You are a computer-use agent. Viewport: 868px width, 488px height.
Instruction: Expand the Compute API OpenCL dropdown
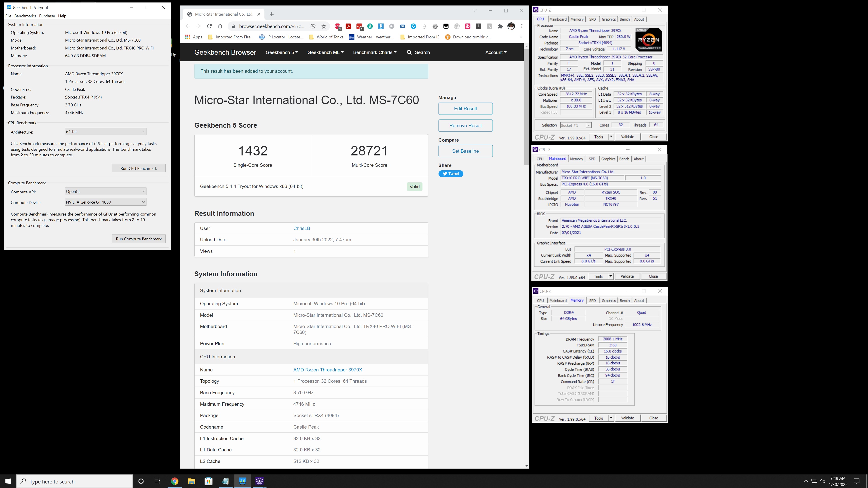pos(106,191)
